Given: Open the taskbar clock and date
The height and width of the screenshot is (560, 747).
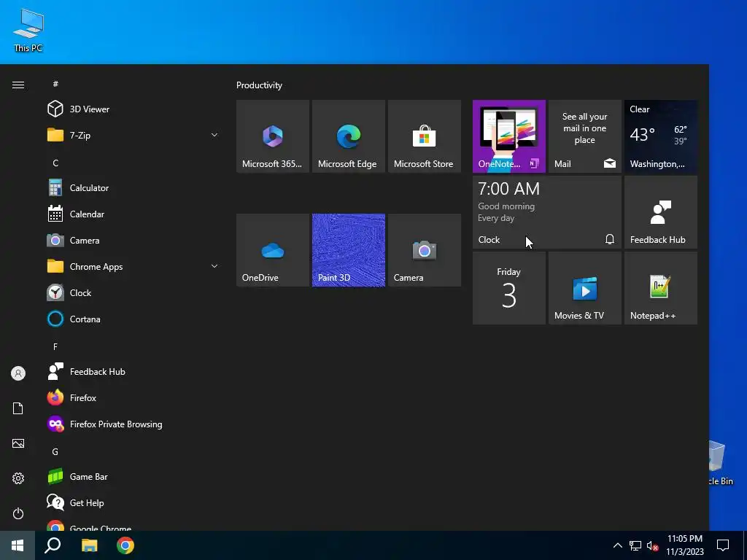Looking at the screenshot, I should [684, 545].
